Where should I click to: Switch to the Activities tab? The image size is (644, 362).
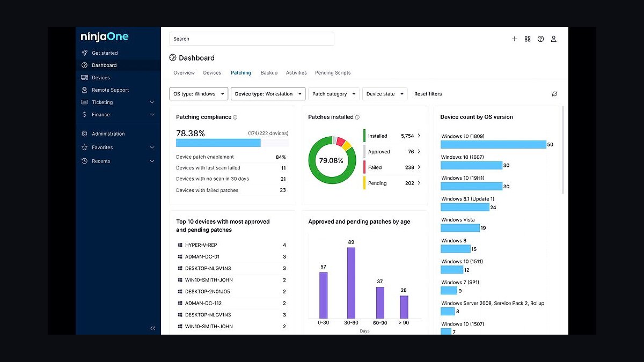pos(296,73)
